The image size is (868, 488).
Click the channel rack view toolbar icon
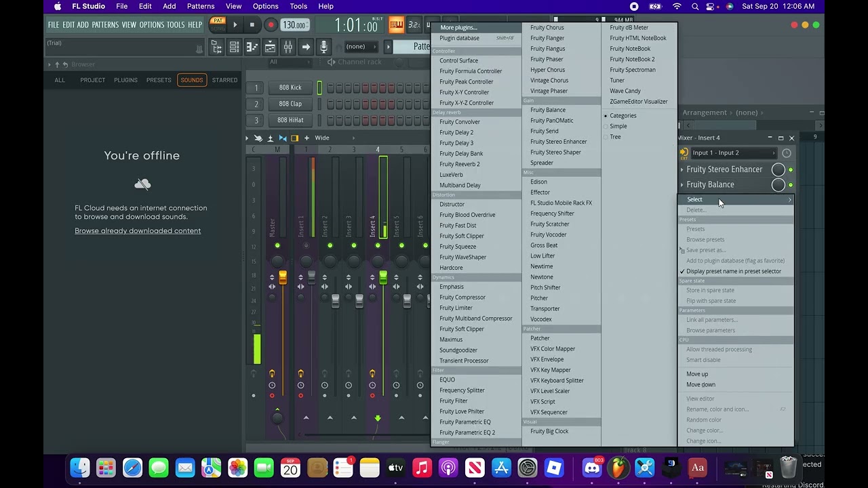(x=234, y=47)
